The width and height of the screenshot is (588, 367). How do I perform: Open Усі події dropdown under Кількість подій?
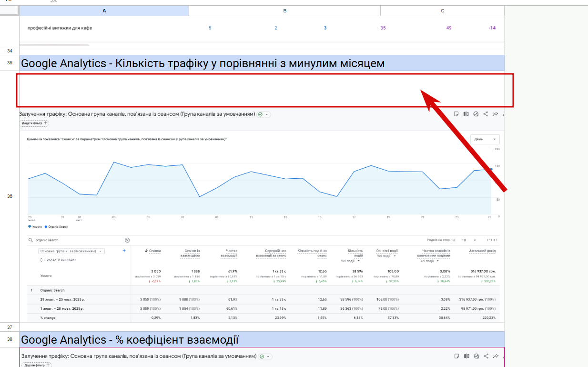pyautogui.click(x=350, y=261)
